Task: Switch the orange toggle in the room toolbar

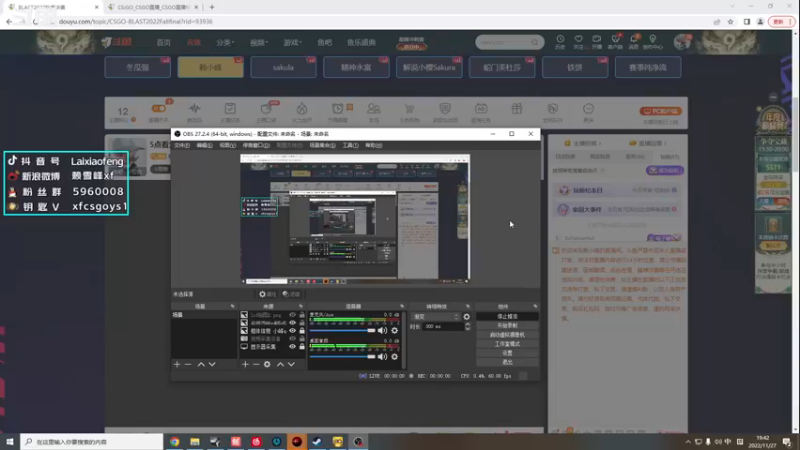Action: (x=158, y=108)
